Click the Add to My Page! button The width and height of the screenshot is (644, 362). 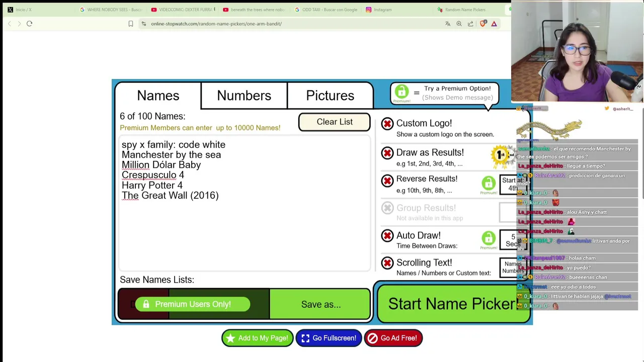click(x=257, y=338)
